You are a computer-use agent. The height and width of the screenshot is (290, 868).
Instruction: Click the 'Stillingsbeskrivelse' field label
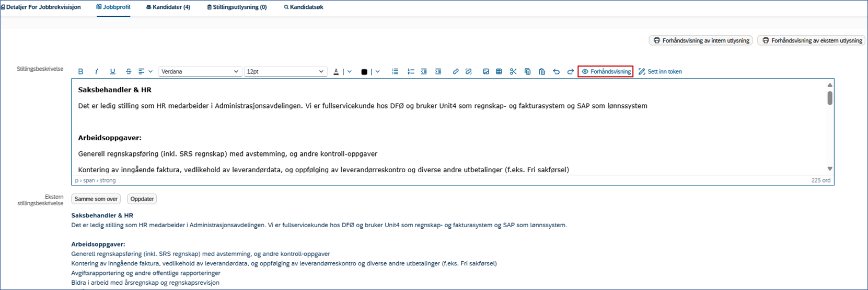pos(40,69)
